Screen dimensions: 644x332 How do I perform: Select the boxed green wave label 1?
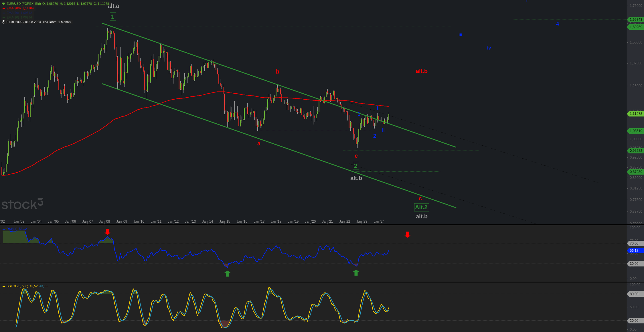click(x=112, y=17)
